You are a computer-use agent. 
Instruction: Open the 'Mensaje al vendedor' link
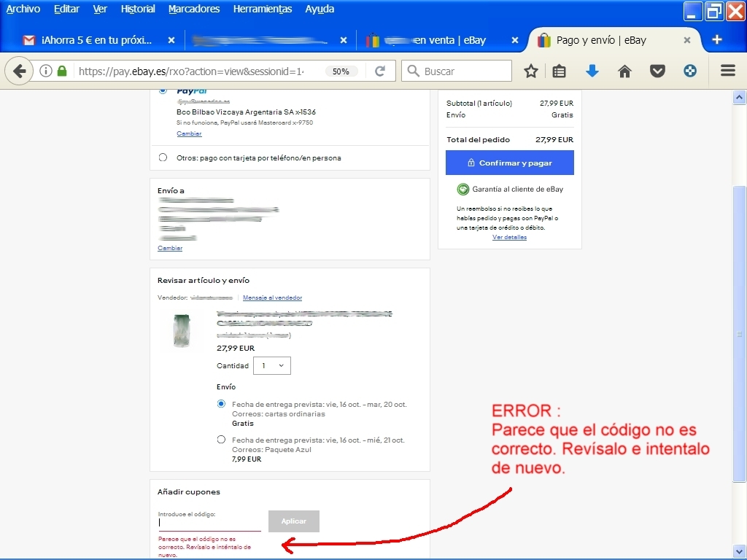pyautogui.click(x=273, y=297)
